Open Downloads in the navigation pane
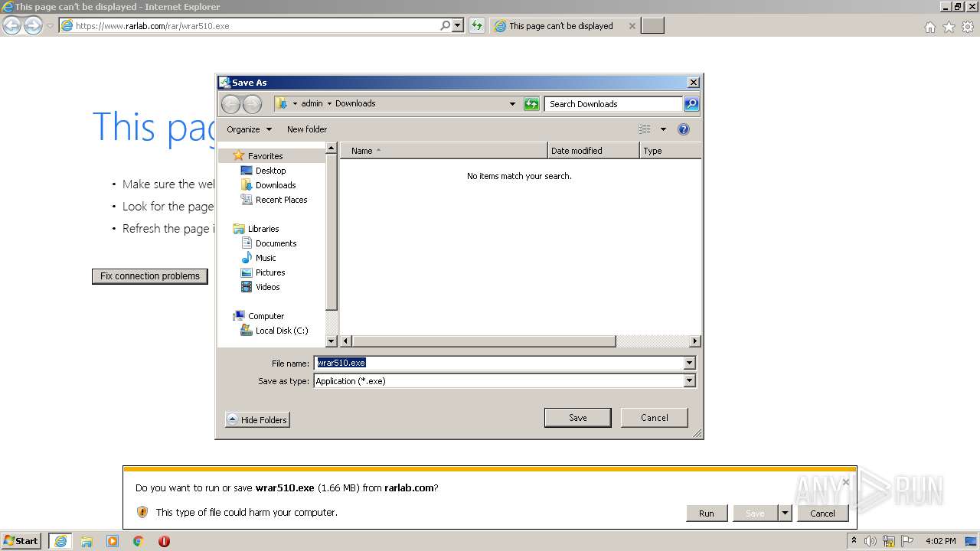Viewport: 980px width, 551px height. pos(276,185)
